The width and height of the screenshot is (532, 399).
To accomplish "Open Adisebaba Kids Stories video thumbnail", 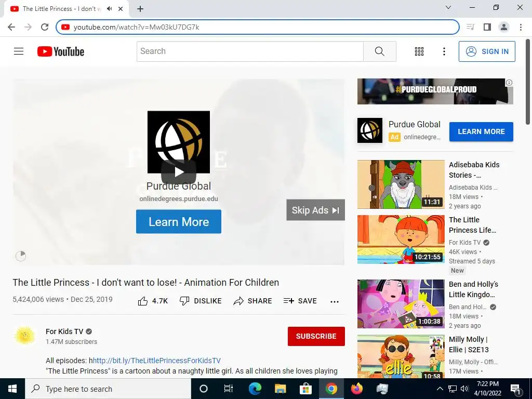I will coord(401,184).
